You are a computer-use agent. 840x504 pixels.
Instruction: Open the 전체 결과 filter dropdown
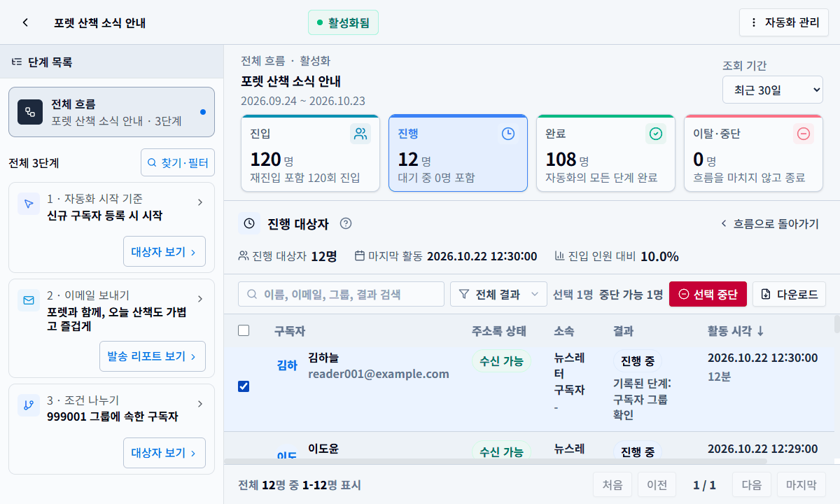[x=498, y=294]
